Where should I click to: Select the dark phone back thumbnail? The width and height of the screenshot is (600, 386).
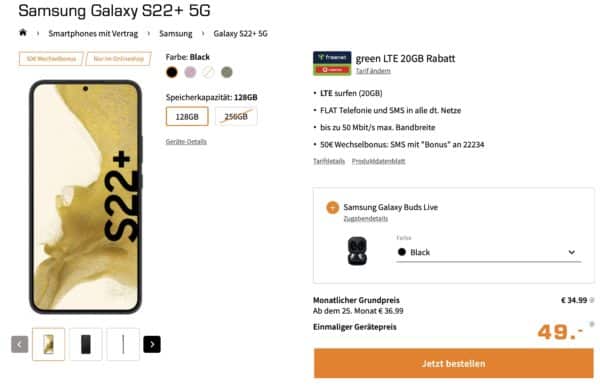pyautogui.click(x=86, y=344)
